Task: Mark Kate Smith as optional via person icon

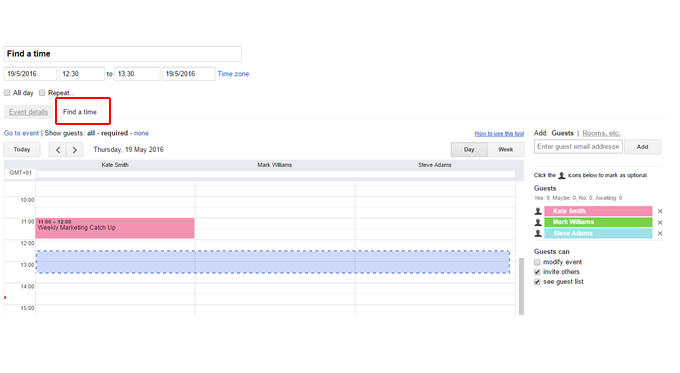Action: tap(538, 211)
